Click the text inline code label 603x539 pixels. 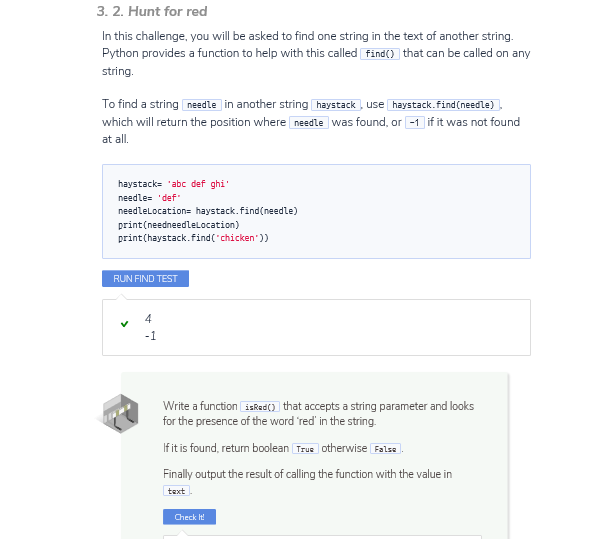pyautogui.click(x=176, y=491)
